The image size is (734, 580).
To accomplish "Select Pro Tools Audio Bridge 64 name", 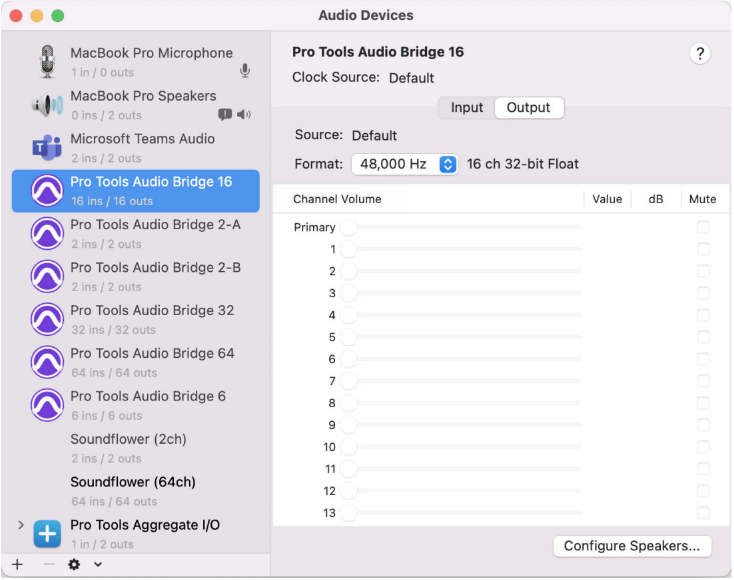I will click(x=152, y=353).
